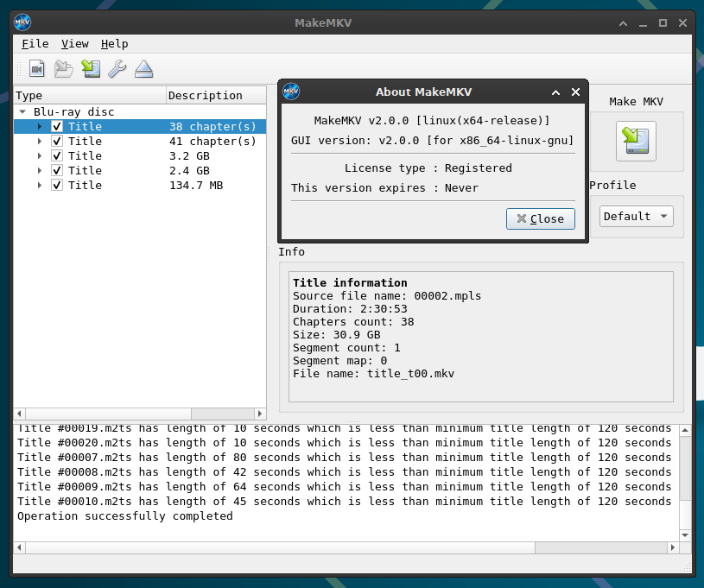
Task: Click 'Operation successfully completed' log line
Action: 124,516
